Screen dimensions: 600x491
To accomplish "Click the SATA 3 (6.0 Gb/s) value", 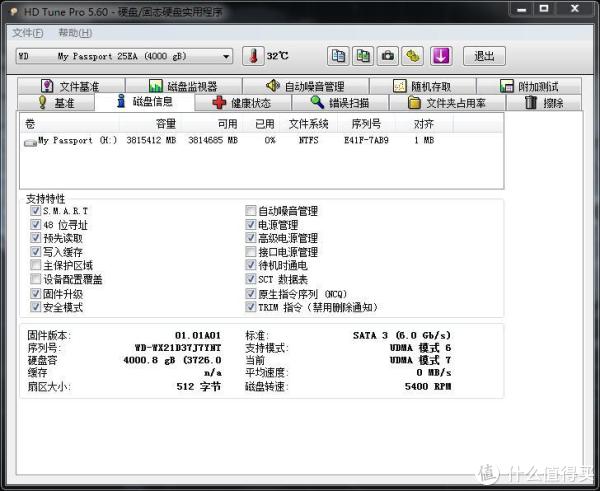I will pyautogui.click(x=402, y=336).
